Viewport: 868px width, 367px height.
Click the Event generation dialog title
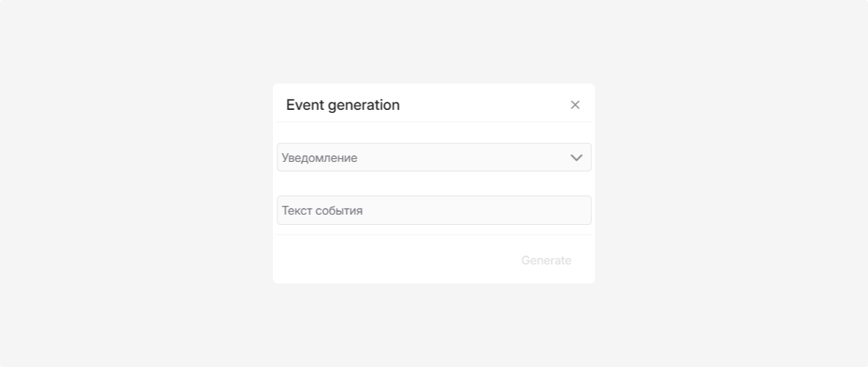point(343,105)
